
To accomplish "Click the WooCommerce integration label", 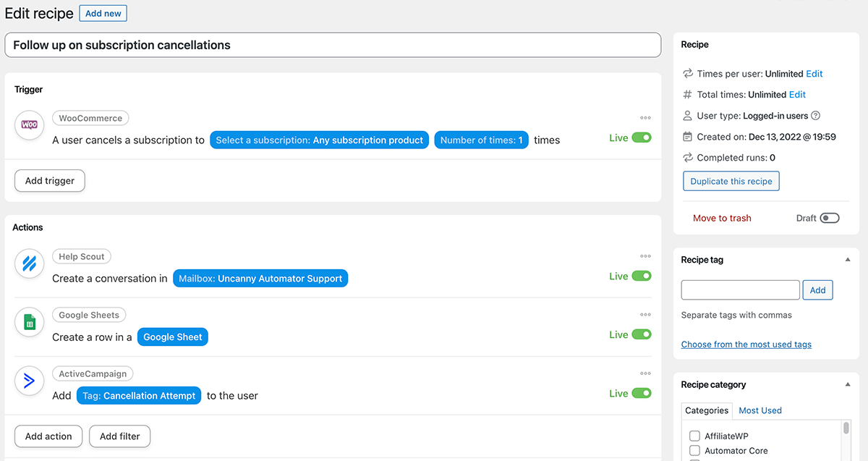I will [90, 118].
